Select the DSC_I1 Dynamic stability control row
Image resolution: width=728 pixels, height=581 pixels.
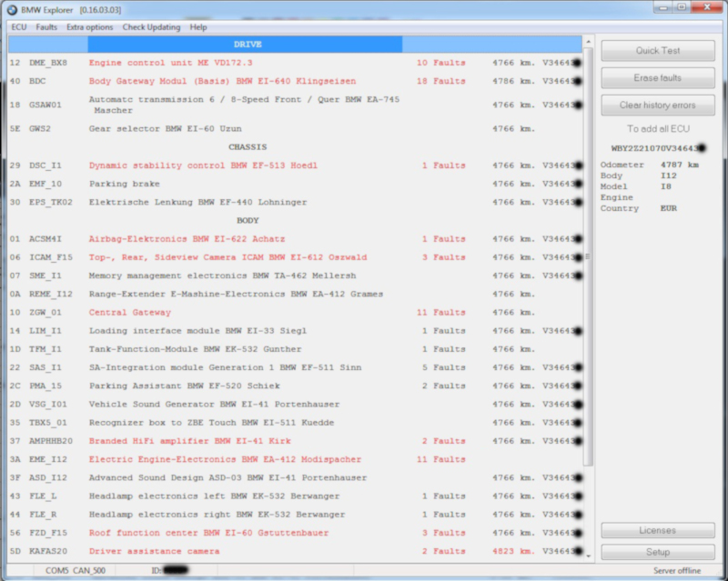295,165
